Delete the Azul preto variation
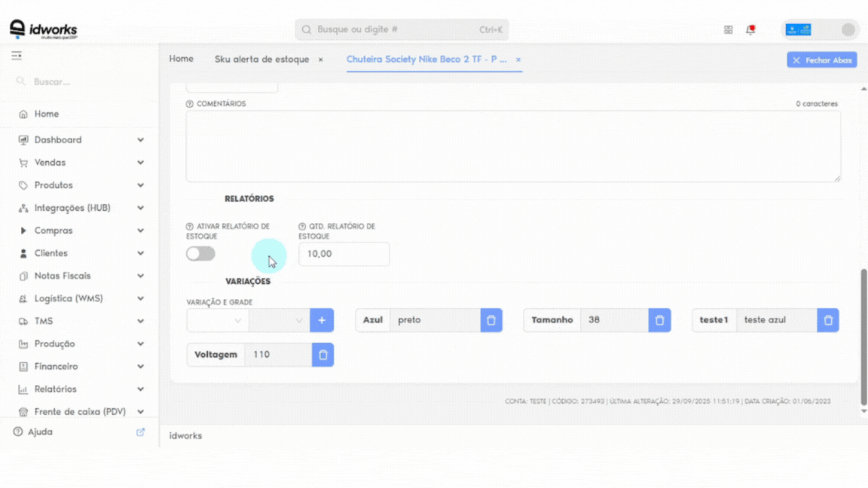Image resolution: width=868 pixels, height=488 pixels. 491,320
